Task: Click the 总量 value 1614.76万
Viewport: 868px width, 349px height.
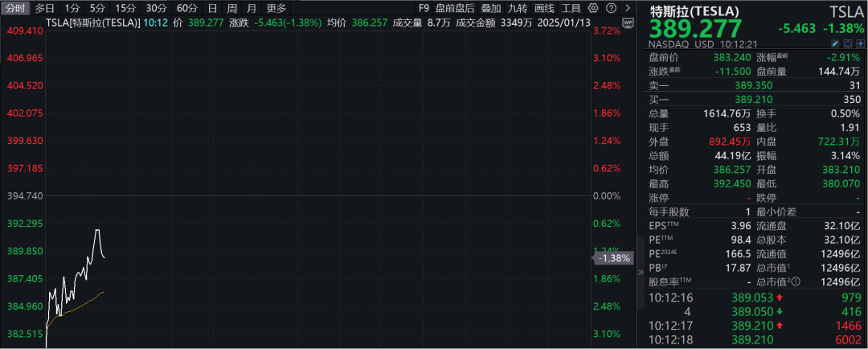Action: tap(727, 113)
